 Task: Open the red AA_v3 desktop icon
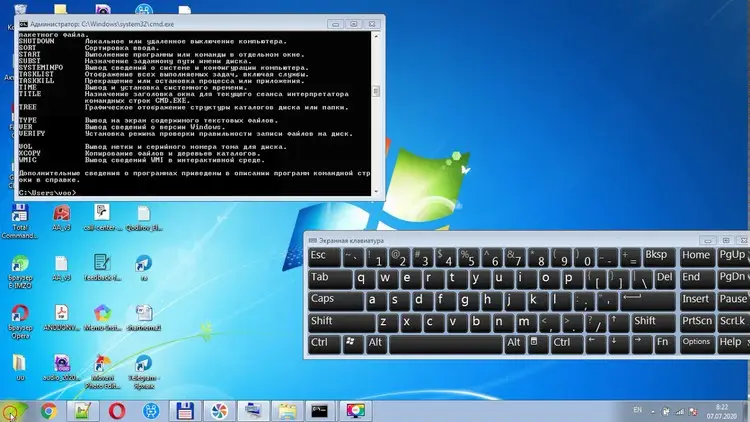(x=61, y=217)
